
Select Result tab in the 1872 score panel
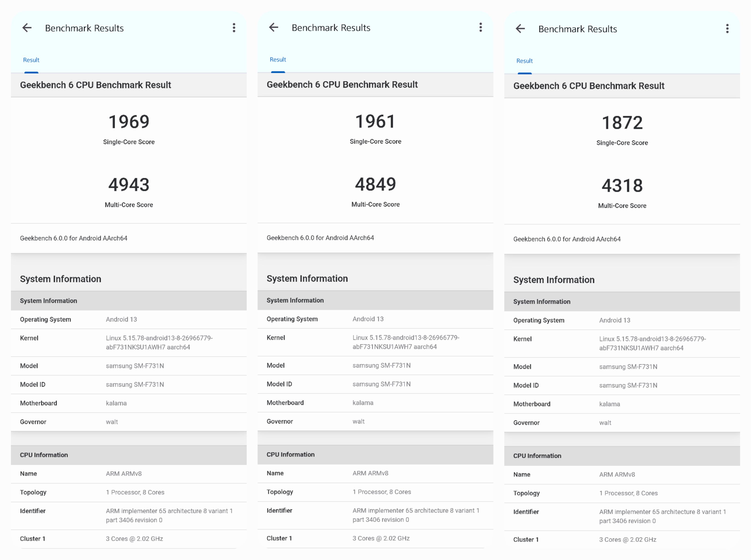(525, 61)
